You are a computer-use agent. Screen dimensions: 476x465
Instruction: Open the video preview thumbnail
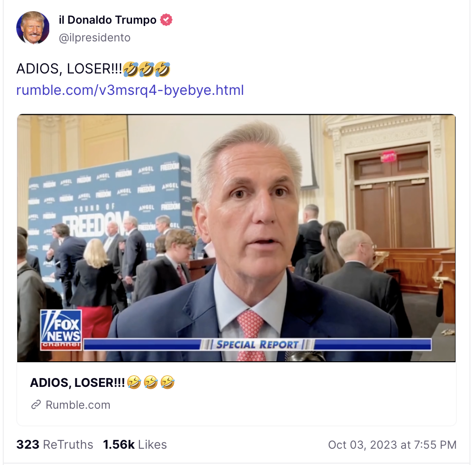[x=236, y=238]
